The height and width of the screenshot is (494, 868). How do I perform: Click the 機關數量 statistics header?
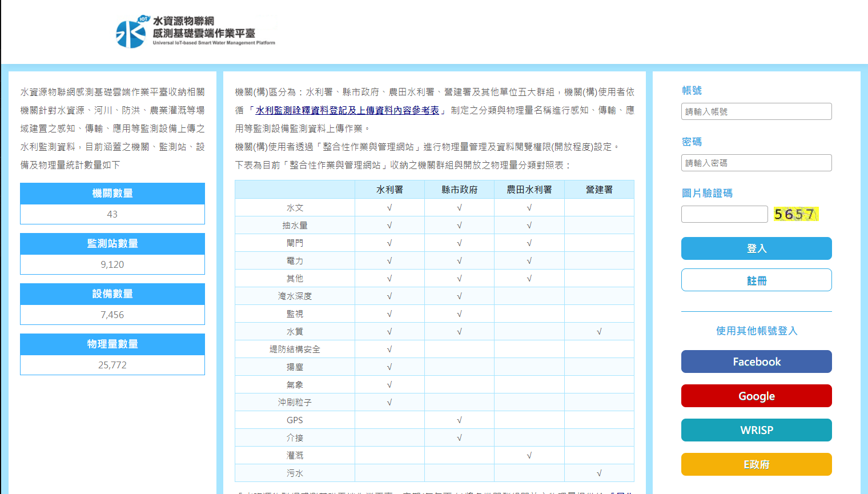pos(112,193)
